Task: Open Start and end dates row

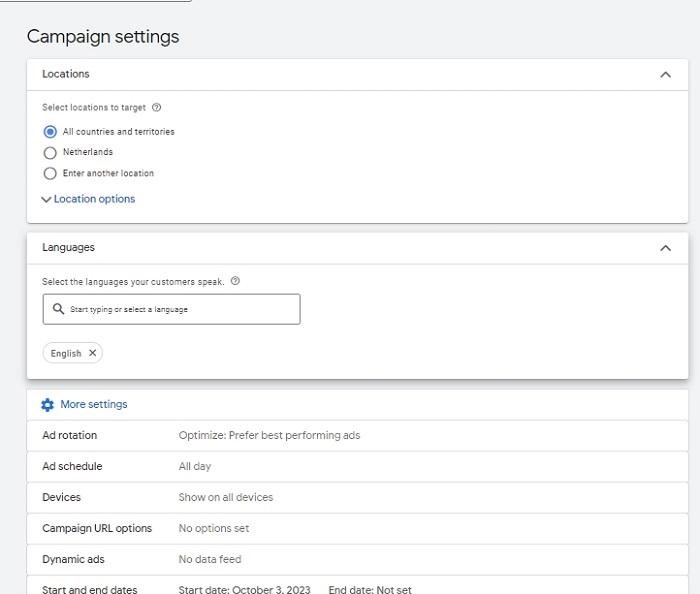Action: coord(357,588)
